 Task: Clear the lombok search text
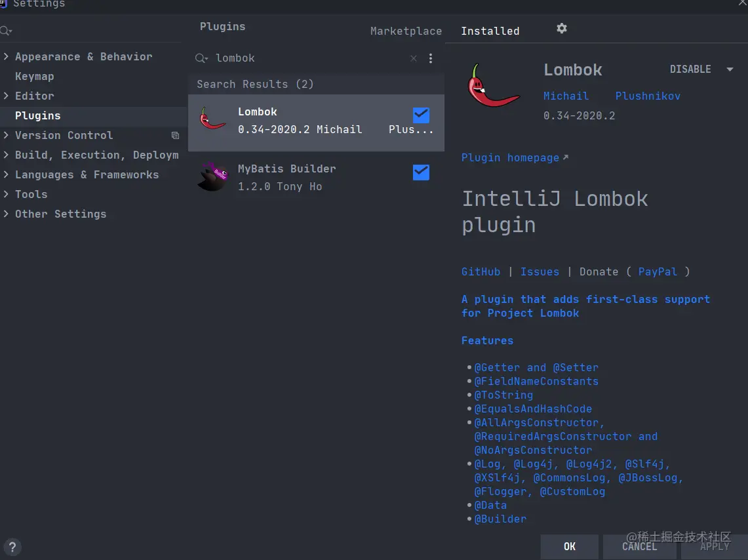coord(414,58)
